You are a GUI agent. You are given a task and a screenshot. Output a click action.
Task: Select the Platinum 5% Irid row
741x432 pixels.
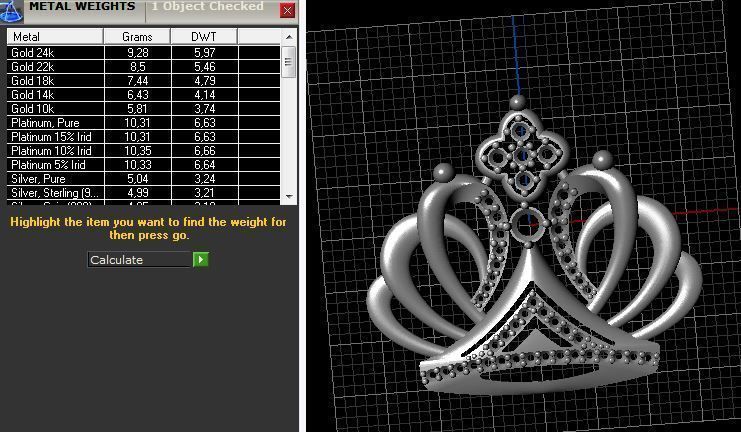pyautogui.click(x=144, y=164)
